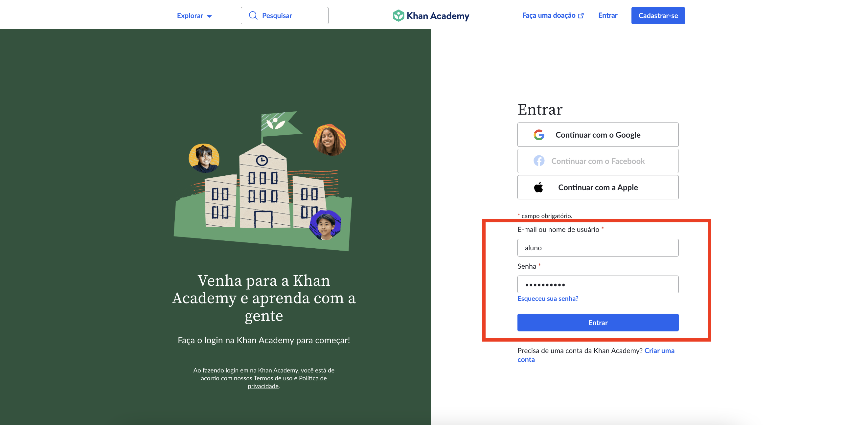868x425 pixels.
Task: Click Entrar in the top navigation
Action: tap(607, 15)
